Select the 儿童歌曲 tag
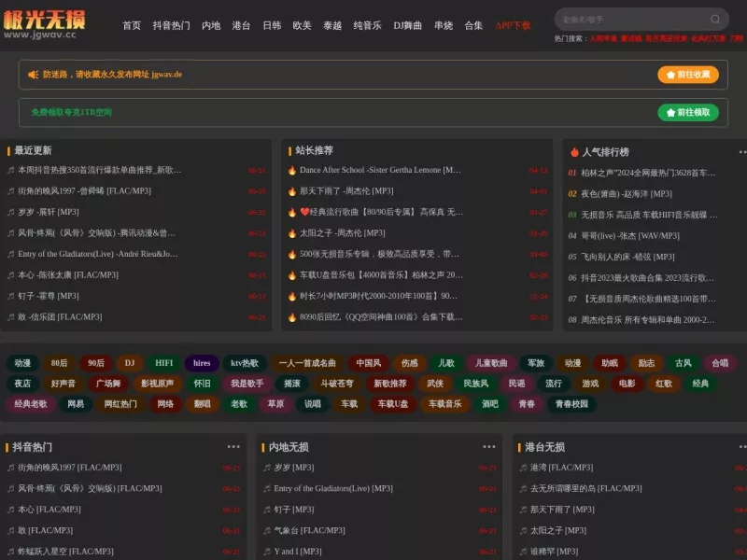The image size is (747, 560). [491, 363]
